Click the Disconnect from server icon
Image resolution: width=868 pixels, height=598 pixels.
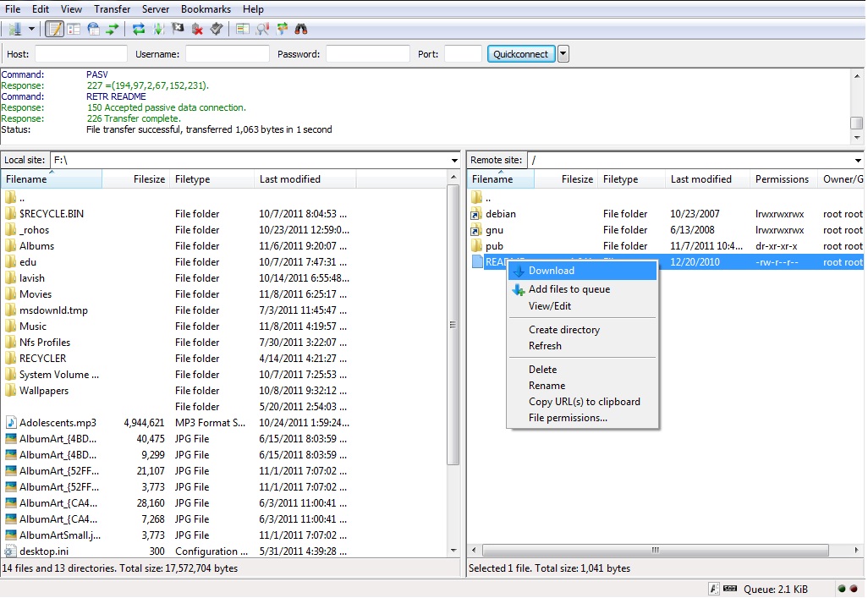click(197, 29)
